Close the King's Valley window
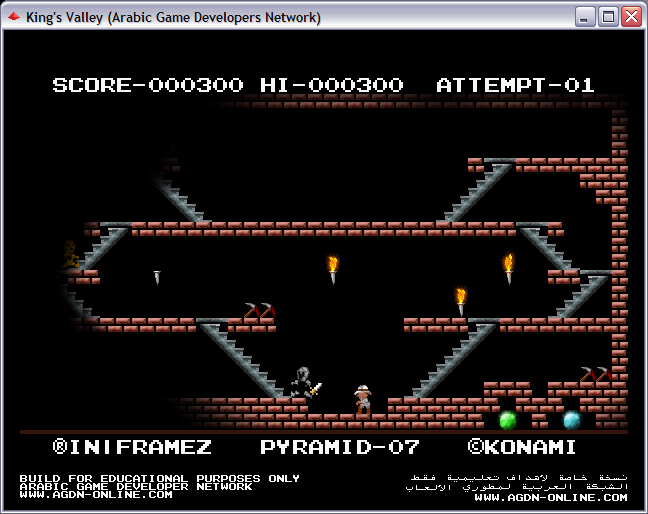648x514 pixels. [x=632, y=17]
